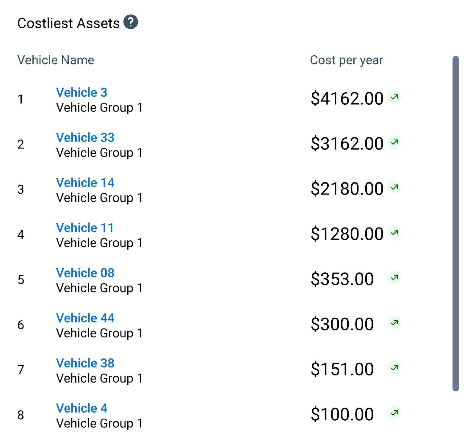Select the trend arrow beside $151.00
The width and height of the screenshot is (476, 448).
tap(394, 367)
